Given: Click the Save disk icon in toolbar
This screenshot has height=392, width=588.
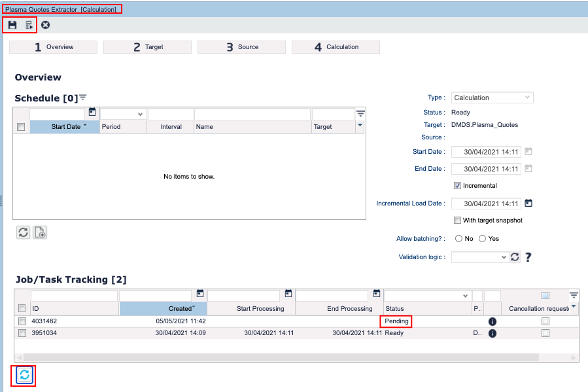Looking at the screenshot, I should (x=12, y=25).
